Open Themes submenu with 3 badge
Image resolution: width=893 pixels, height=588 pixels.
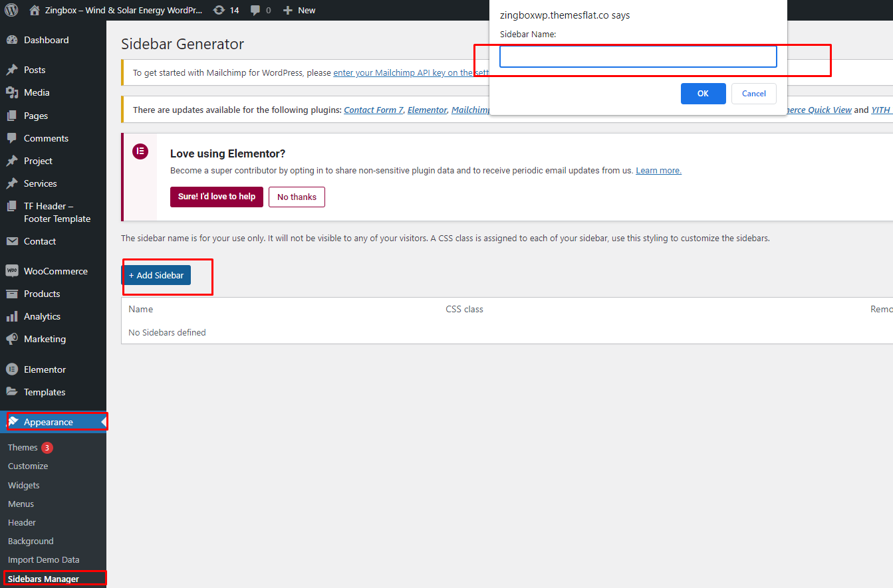(x=30, y=447)
